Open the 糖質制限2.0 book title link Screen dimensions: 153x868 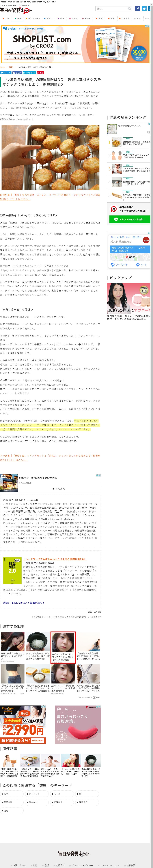(x=55, y=559)
